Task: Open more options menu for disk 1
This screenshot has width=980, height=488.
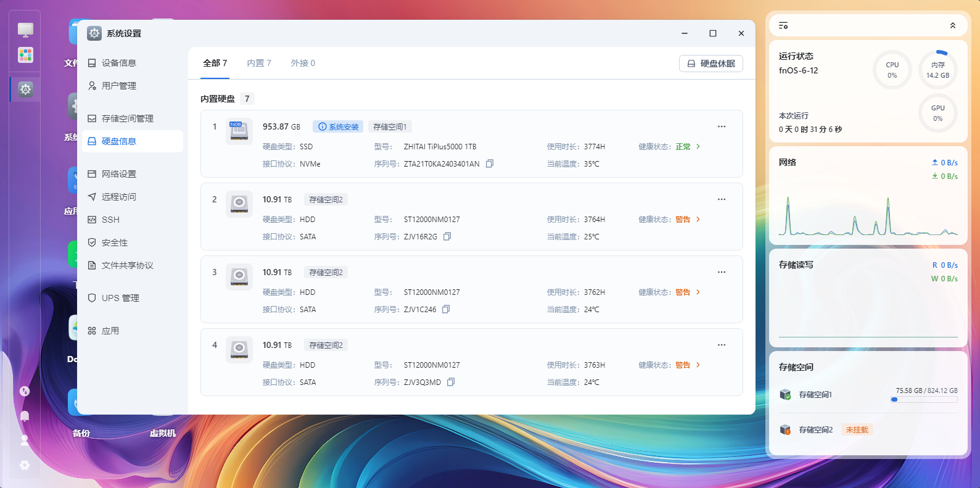Action: [x=722, y=126]
